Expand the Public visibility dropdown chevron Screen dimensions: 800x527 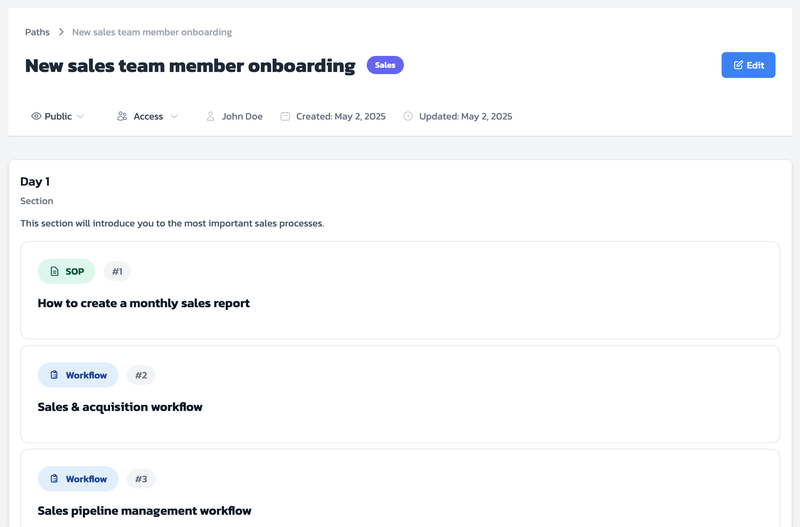(x=81, y=117)
